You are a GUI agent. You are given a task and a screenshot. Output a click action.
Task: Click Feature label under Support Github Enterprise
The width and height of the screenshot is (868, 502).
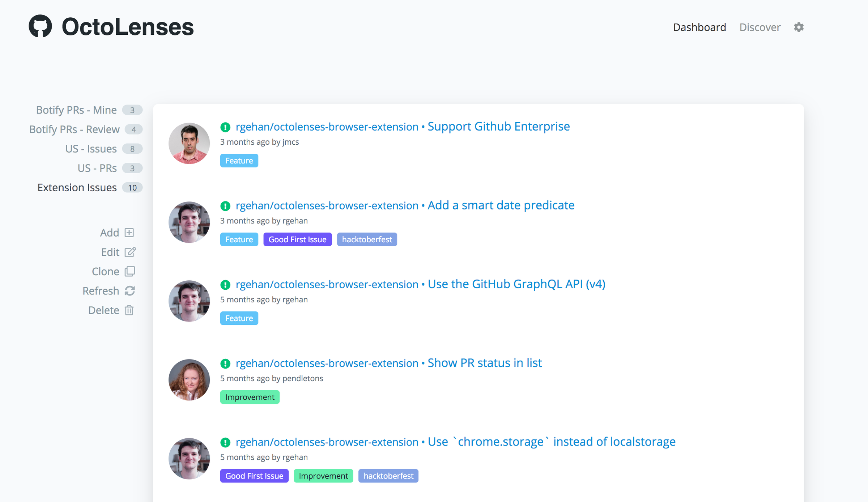click(x=239, y=161)
